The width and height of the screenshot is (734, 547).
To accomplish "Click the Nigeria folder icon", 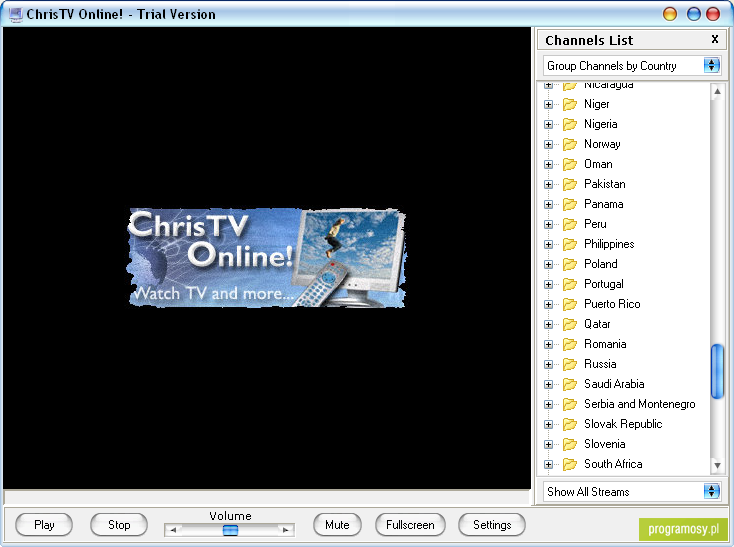I will (570, 124).
